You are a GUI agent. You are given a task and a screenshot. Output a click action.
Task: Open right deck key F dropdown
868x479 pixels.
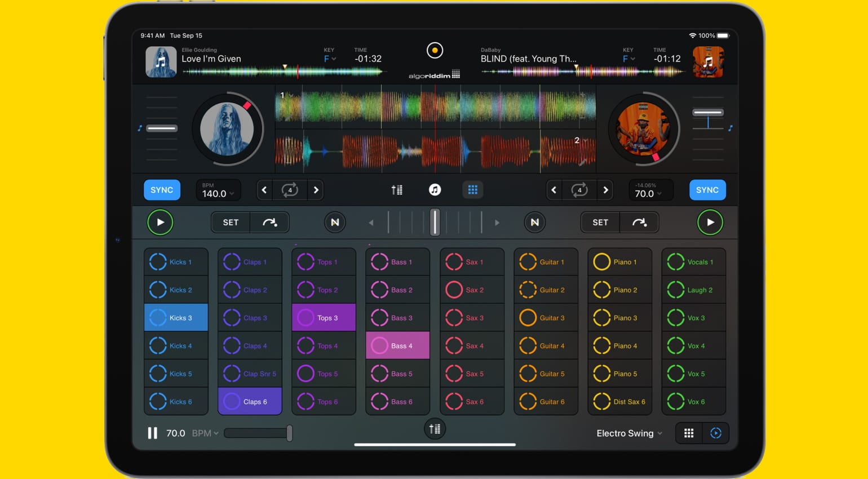pos(628,59)
